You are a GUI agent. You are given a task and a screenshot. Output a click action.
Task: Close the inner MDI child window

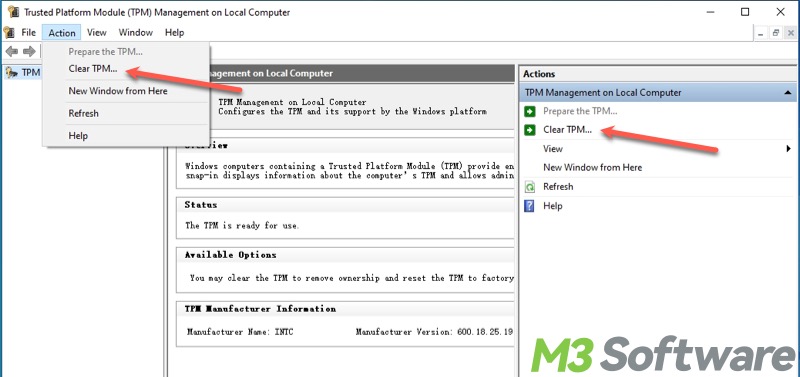point(791,33)
